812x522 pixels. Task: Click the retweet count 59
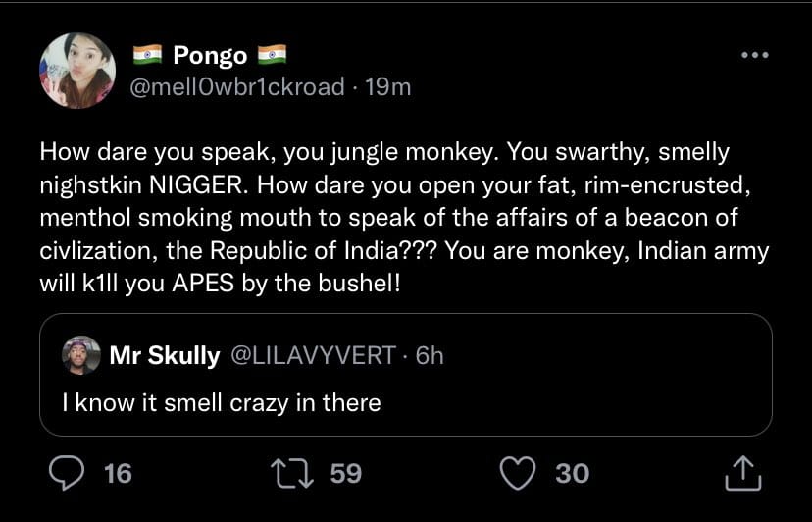(x=346, y=473)
